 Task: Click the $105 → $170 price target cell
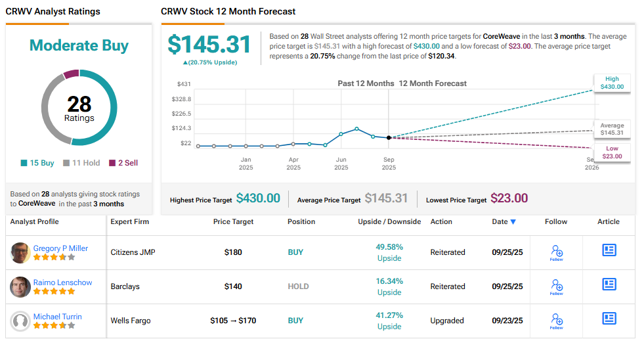[233, 321]
